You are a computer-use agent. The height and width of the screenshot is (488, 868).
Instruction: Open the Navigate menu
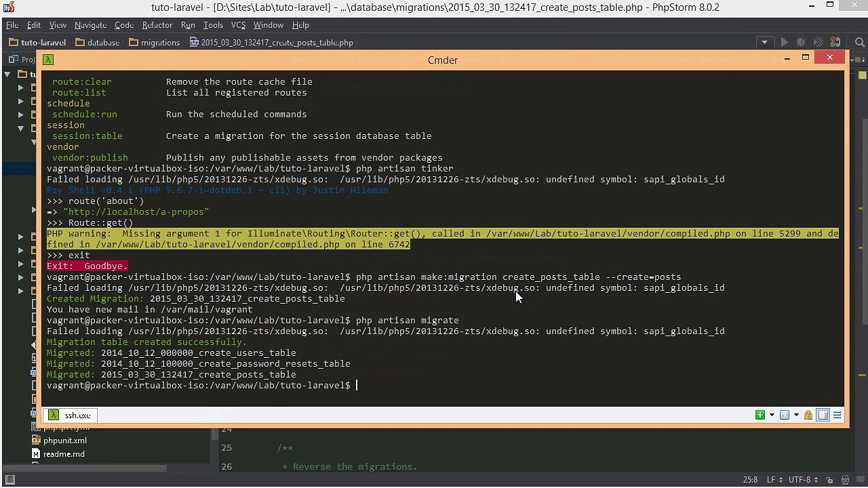pos(90,25)
